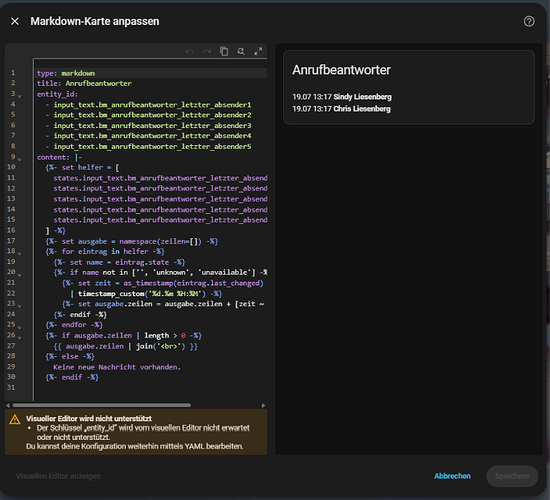The image size is (550, 500).
Task: Click line number 1 in gutter
Action: [x=13, y=73]
